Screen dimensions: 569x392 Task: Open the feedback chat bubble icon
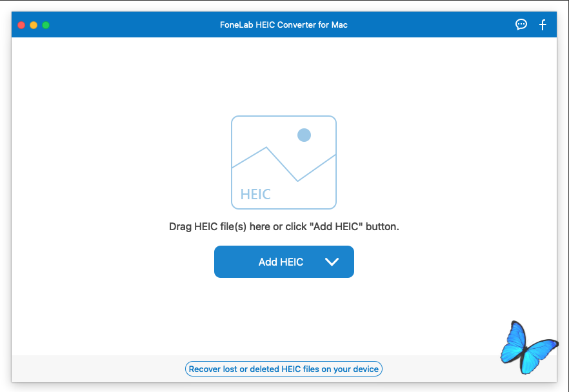click(x=521, y=24)
